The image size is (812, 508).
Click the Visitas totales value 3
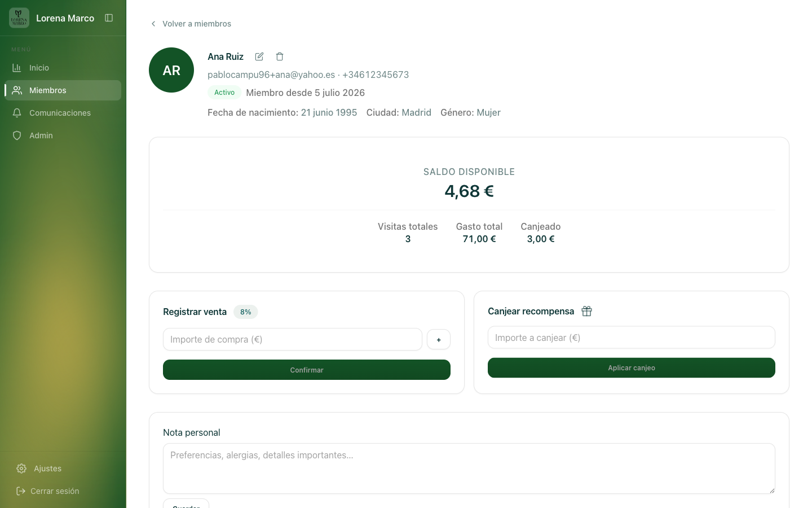click(x=408, y=239)
